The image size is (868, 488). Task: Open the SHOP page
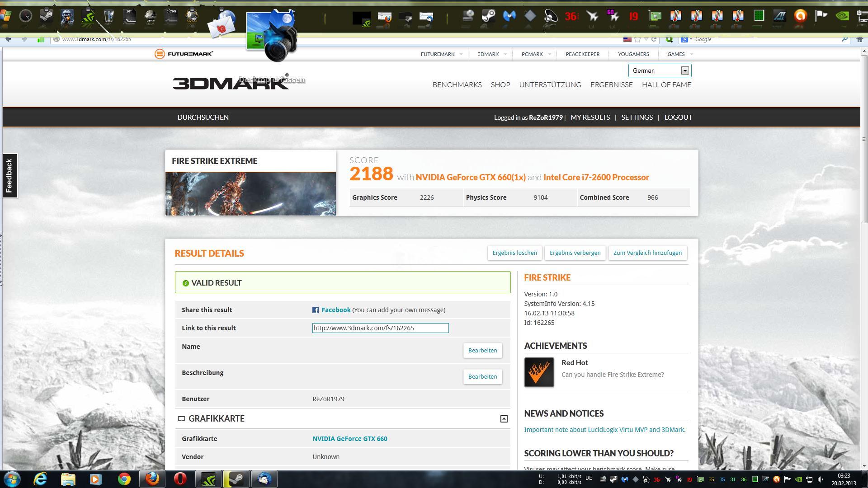[500, 85]
